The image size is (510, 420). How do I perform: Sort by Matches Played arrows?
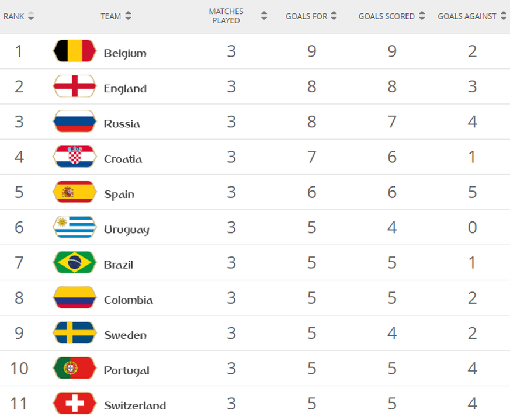[x=264, y=16]
